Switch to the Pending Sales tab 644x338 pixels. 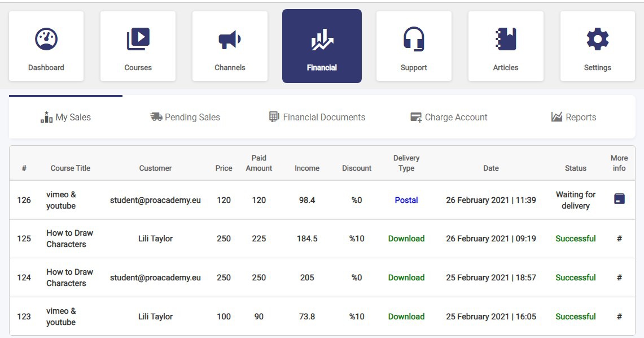click(x=185, y=118)
